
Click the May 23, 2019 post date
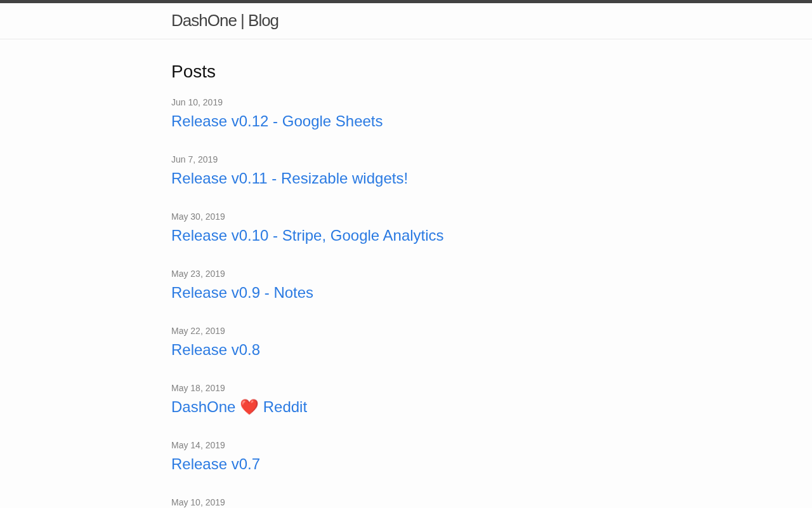tap(198, 274)
